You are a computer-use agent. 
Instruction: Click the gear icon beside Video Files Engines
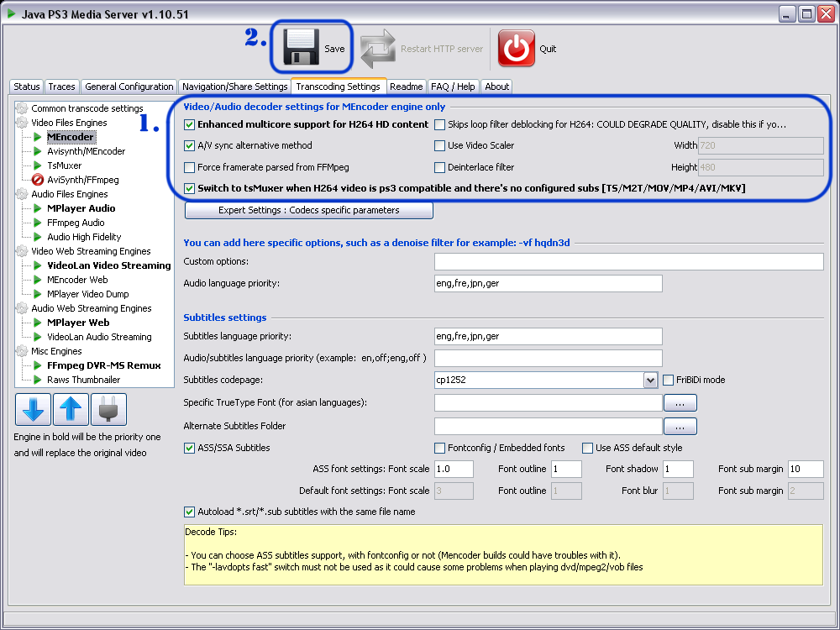click(x=22, y=123)
